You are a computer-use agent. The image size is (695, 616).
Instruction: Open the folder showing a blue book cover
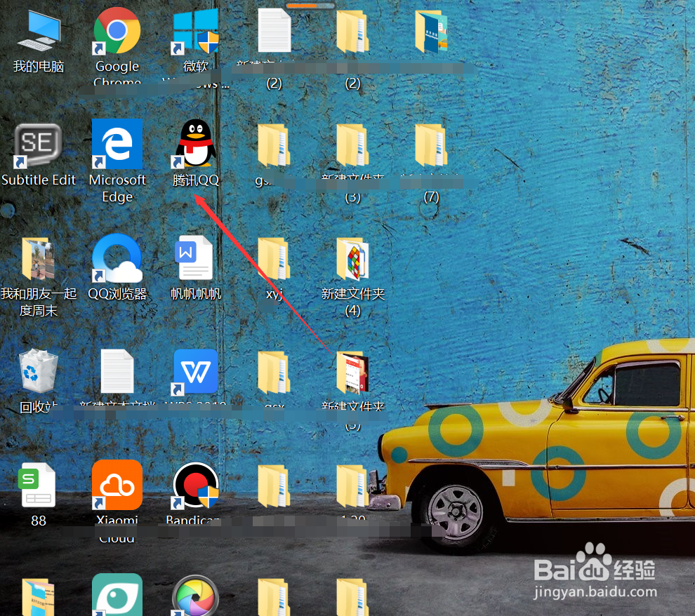tap(431, 32)
